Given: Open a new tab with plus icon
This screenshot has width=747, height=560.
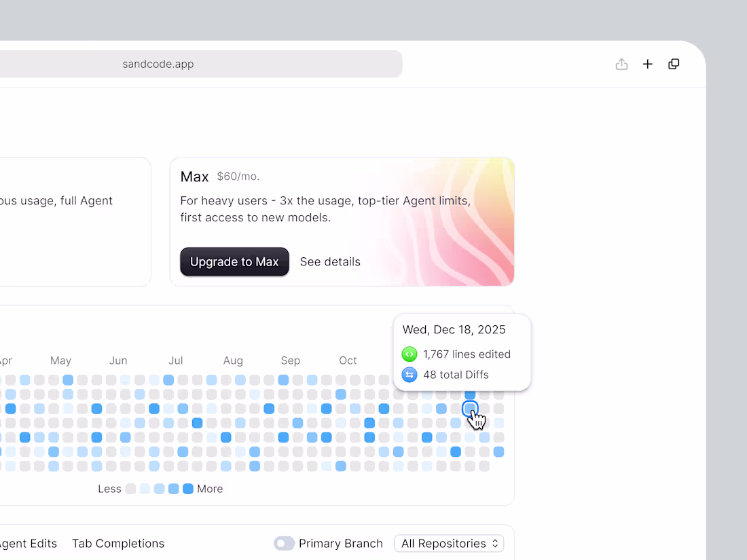Looking at the screenshot, I should click(647, 64).
